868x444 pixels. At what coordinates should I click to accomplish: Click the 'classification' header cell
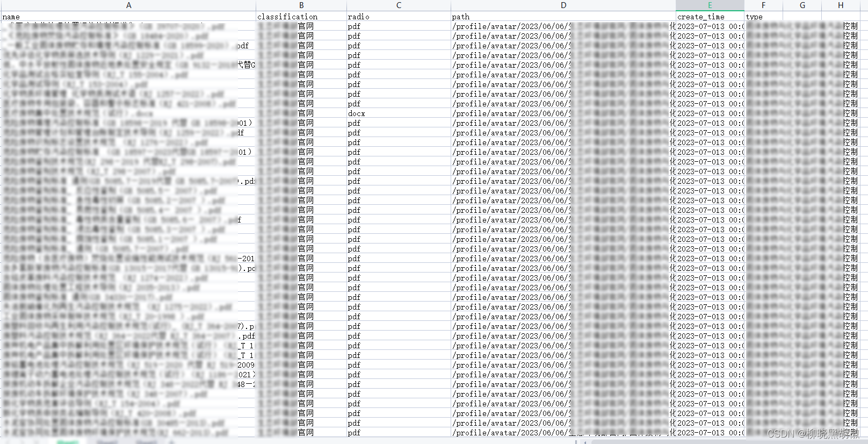pyautogui.click(x=301, y=17)
